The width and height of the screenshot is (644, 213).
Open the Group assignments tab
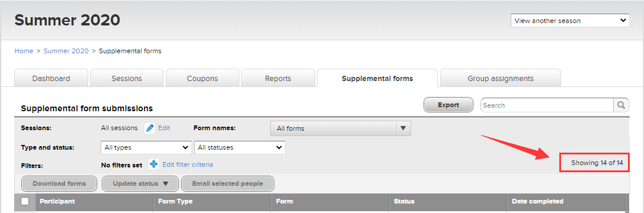click(x=501, y=78)
